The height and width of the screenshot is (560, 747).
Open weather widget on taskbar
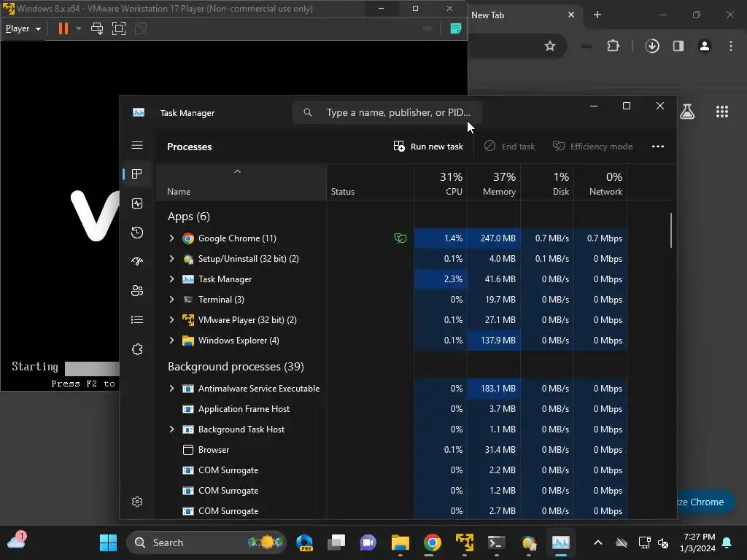coord(17,541)
